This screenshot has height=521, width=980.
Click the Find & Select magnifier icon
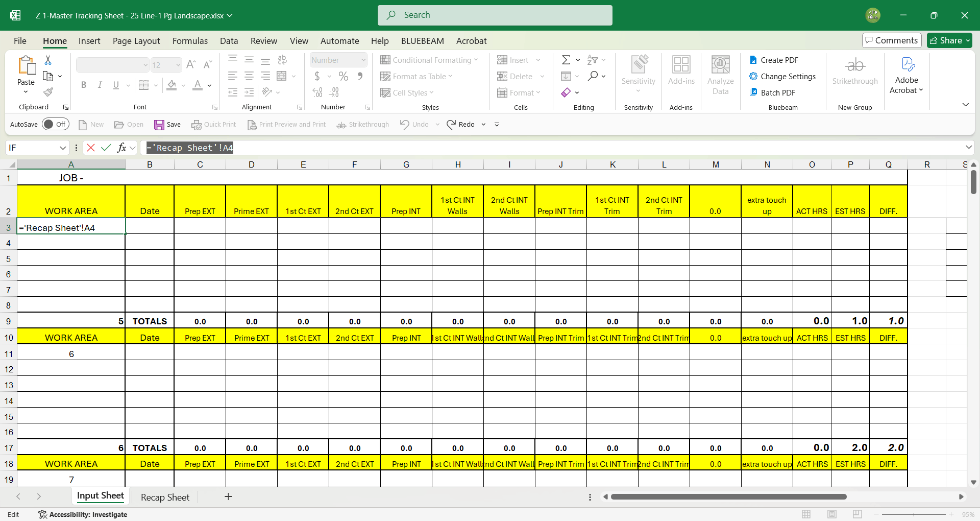[x=593, y=76]
